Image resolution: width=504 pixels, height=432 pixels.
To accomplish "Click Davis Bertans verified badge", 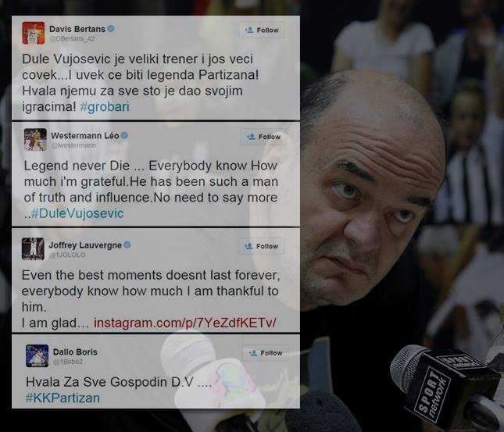I will [111, 29].
